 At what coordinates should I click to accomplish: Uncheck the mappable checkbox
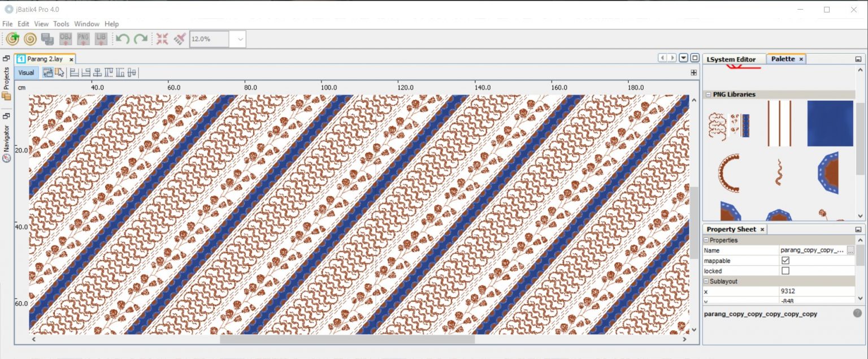[x=785, y=261]
